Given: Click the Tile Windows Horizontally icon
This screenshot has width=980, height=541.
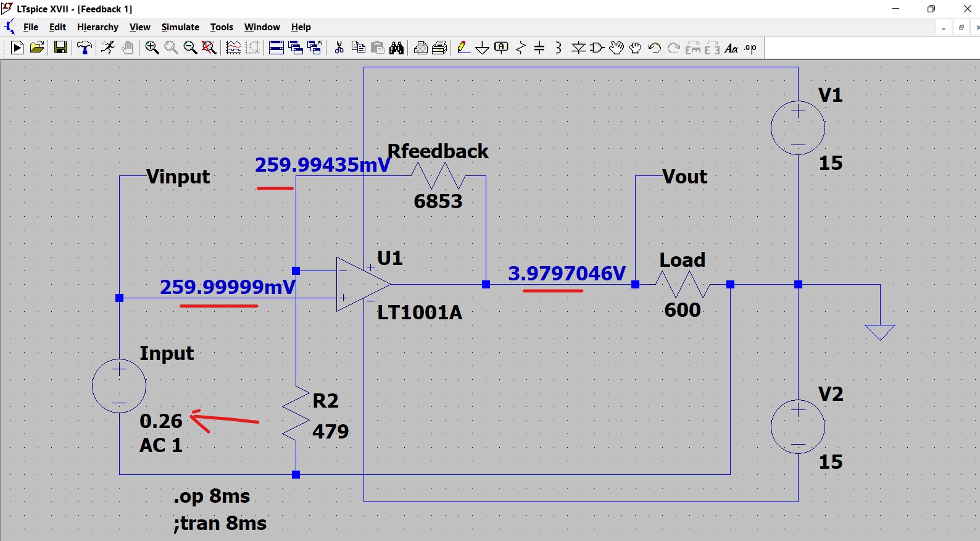Looking at the screenshot, I should point(276,48).
